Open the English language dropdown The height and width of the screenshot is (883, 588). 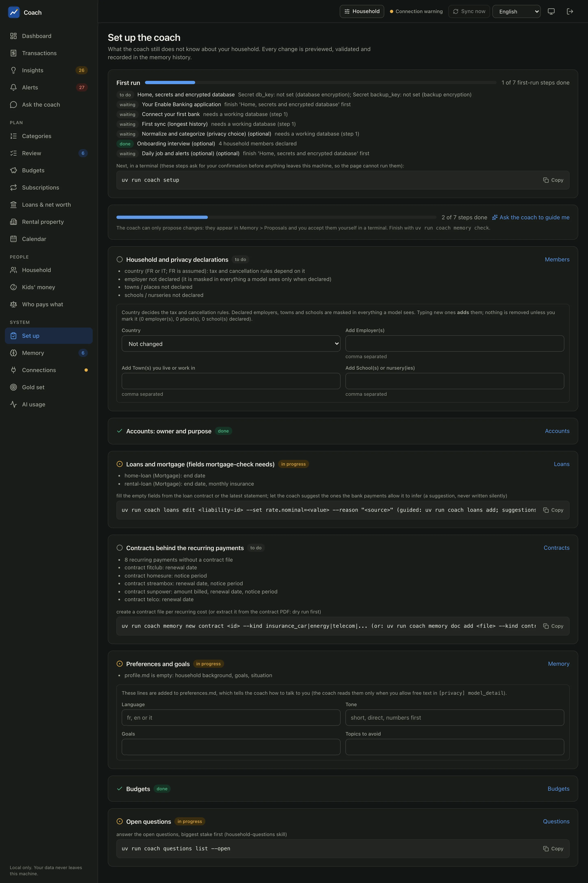[x=516, y=12]
